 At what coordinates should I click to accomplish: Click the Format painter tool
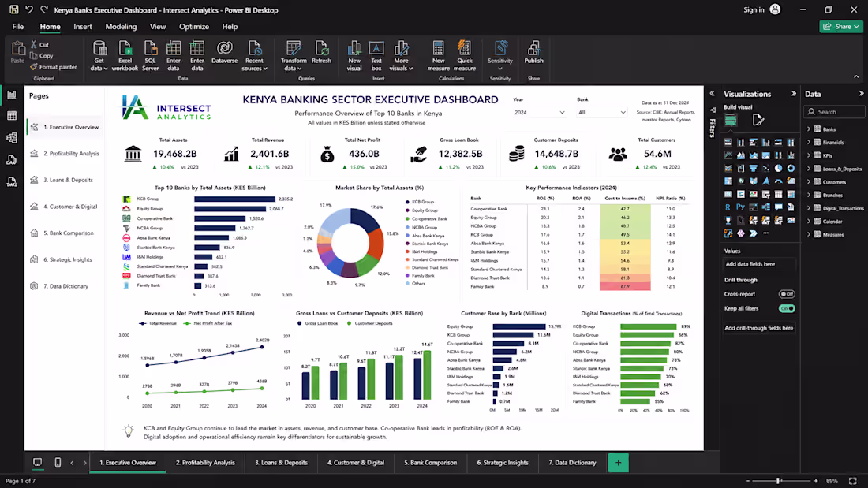53,67
